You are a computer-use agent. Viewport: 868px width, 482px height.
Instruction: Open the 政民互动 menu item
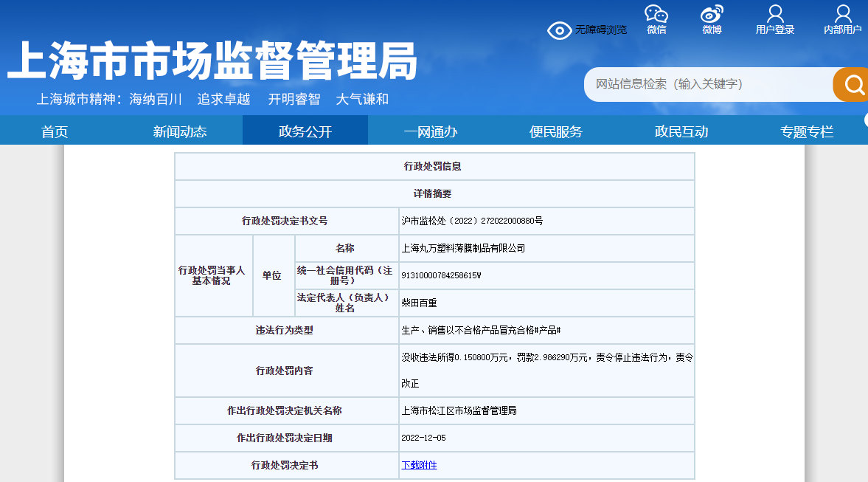tap(681, 132)
